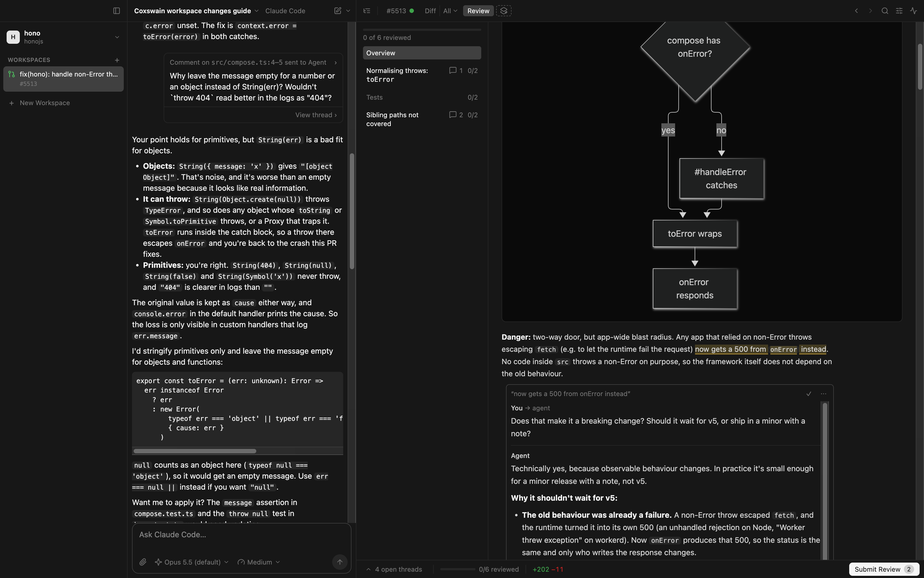
Task: Click the activity pulse icon
Action: 913,11
